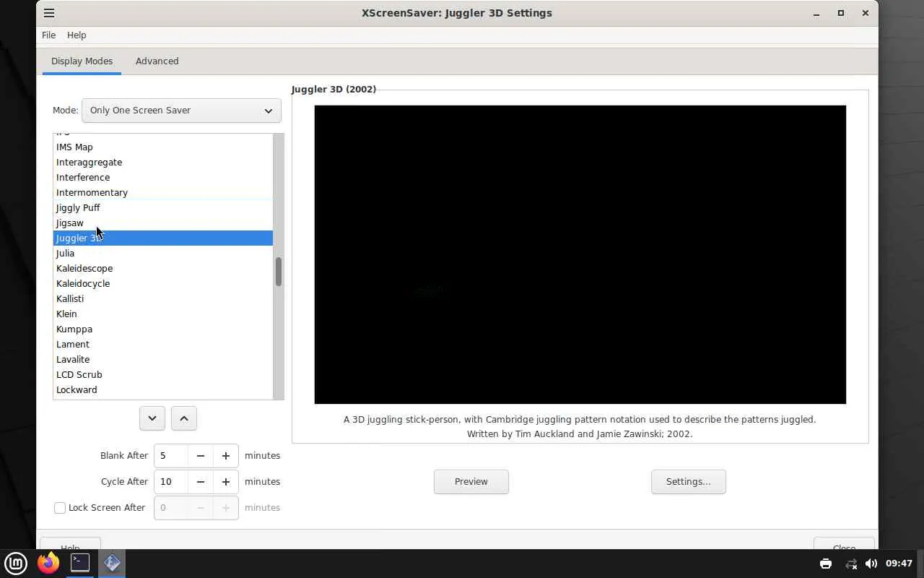Select Kallisti in the list
Image resolution: width=924 pixels, height=578 pixels.
[x=163, y=299]
